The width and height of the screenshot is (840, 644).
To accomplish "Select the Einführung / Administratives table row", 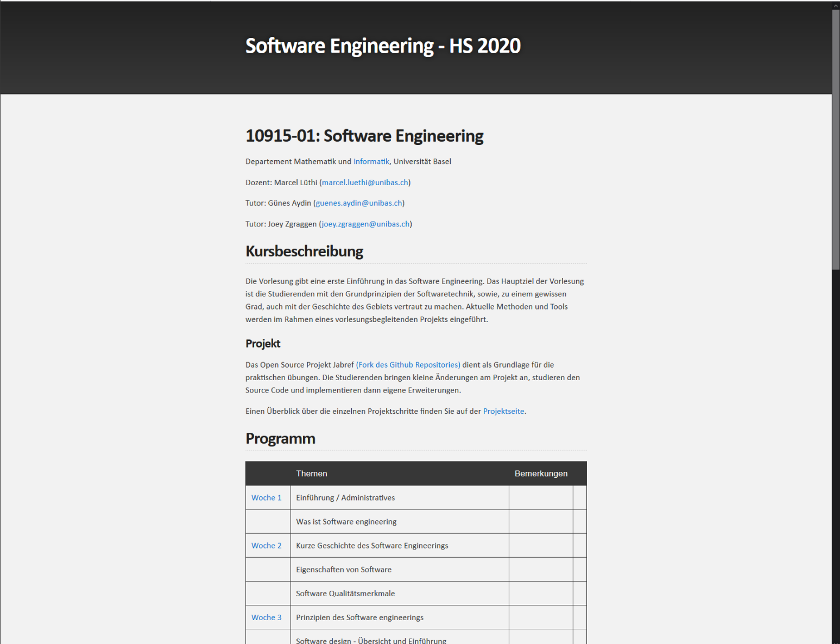I will click(345, 497).
